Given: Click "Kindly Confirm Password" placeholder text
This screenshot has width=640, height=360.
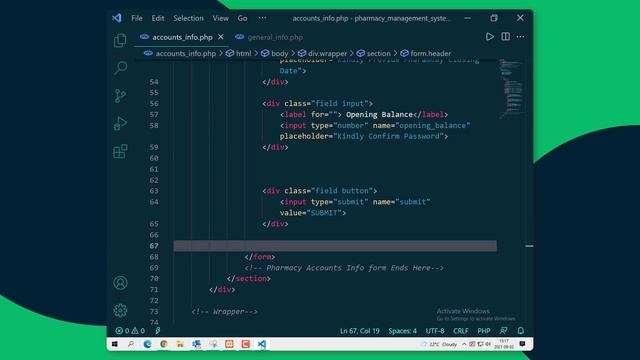Looking at the screenshot, I should click(389, 136).
